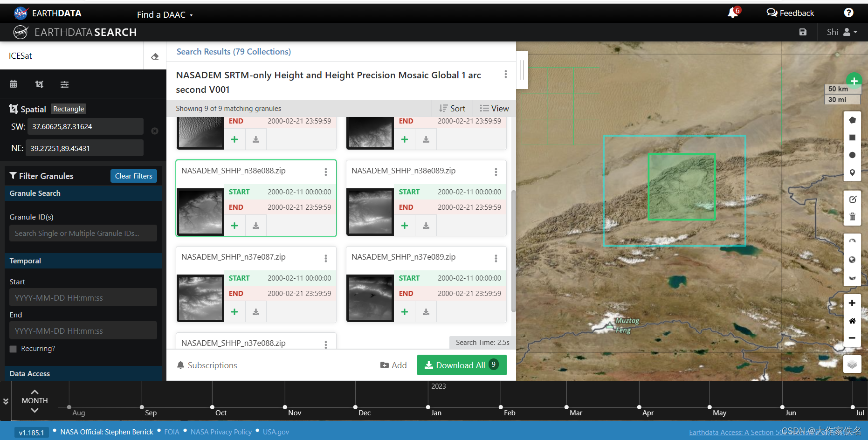Download NASADEM_SHHP_n38e089.zip granule

426,226
